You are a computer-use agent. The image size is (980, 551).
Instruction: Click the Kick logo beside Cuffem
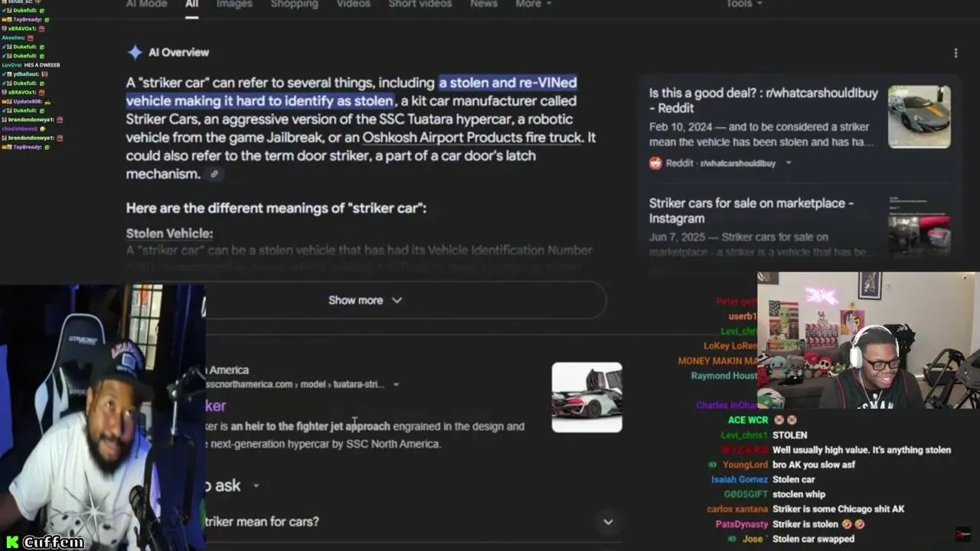pos(12,542)
